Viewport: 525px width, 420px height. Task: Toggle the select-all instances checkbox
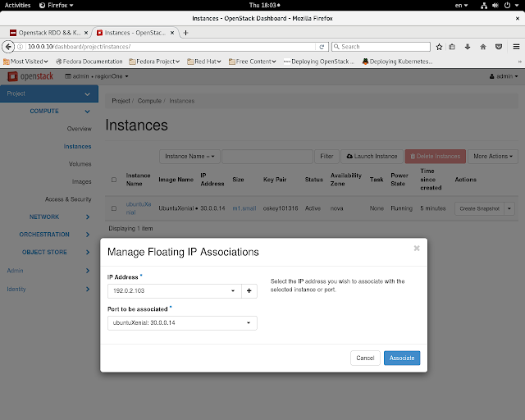(x=114, y=180)
